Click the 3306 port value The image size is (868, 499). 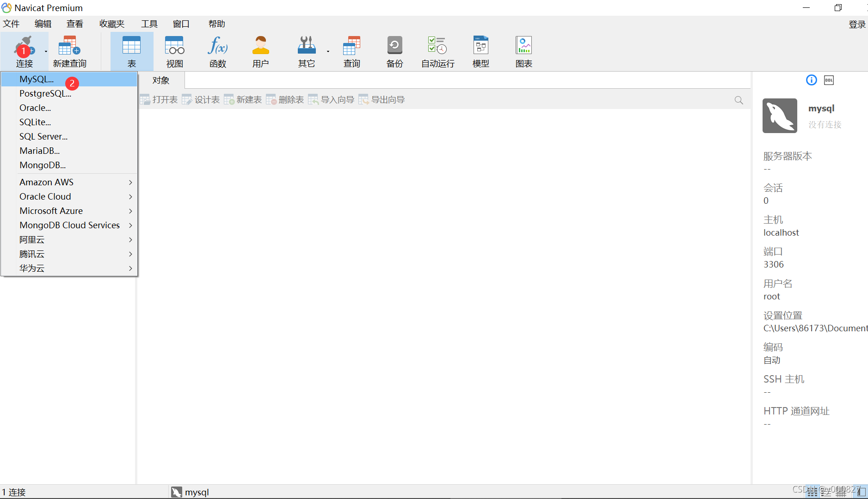pos(774,264)
